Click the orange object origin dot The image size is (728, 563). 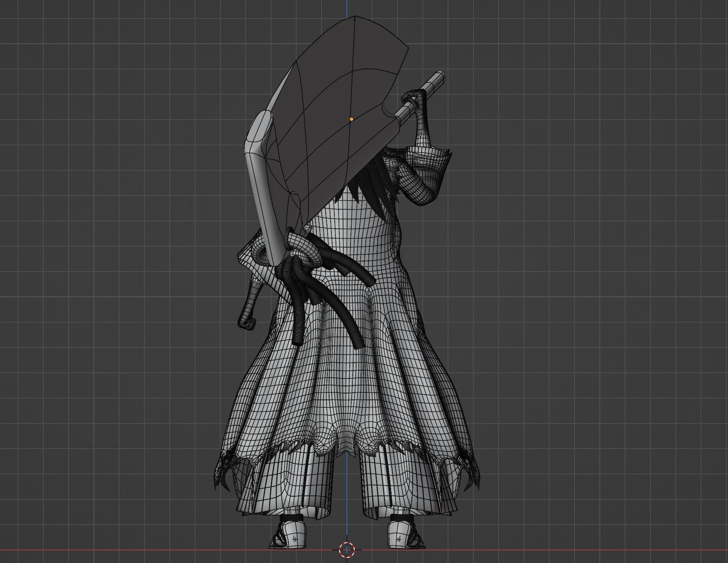point(351,119)
